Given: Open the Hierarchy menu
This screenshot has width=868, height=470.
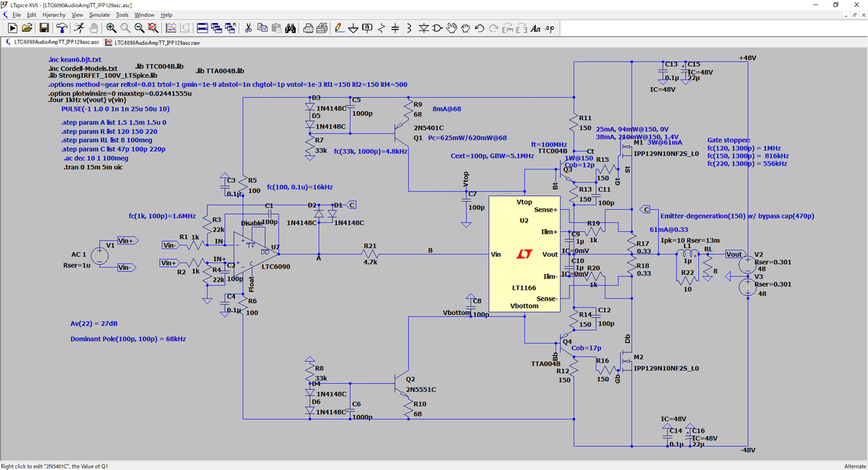Looking at the screenshot, I should [x=54, y=14].
